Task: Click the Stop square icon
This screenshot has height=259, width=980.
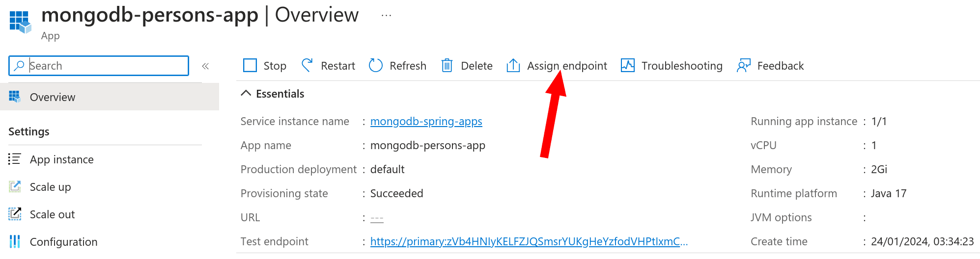Action: pyautogui.click(x=250, y=66)
